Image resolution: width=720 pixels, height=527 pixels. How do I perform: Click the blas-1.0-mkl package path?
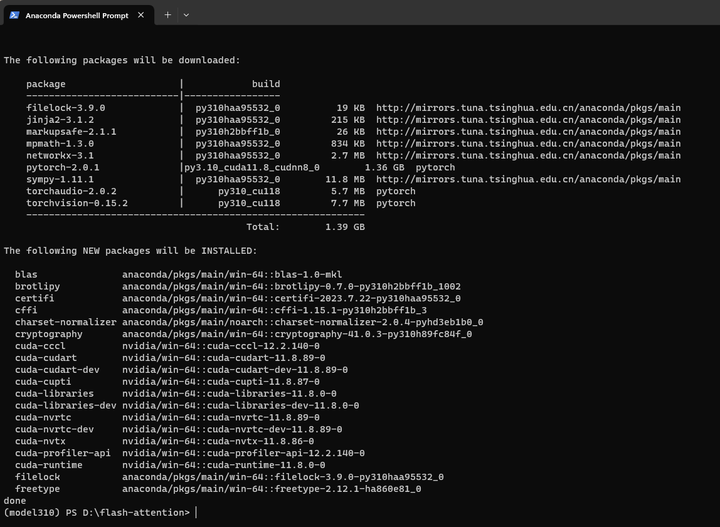click(232, 275)
